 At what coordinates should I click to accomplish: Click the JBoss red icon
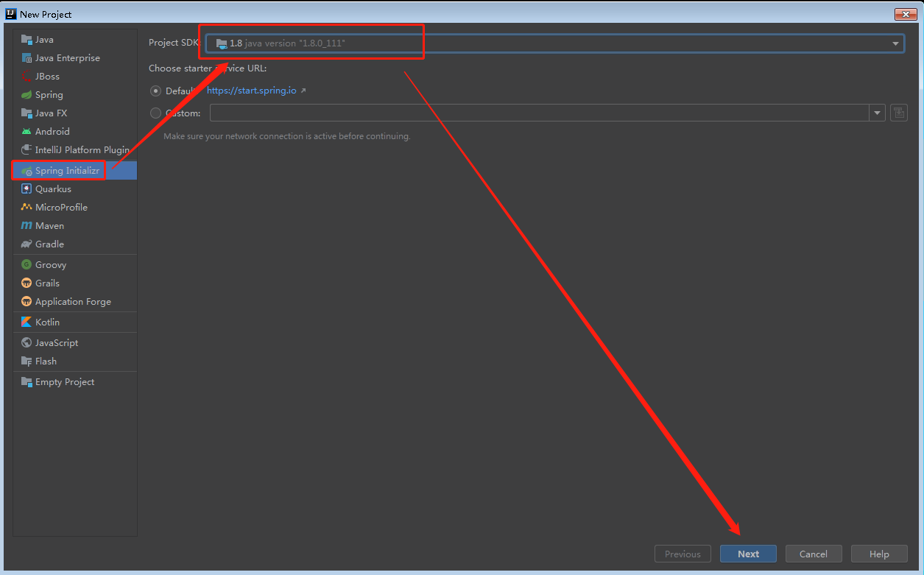27,77
